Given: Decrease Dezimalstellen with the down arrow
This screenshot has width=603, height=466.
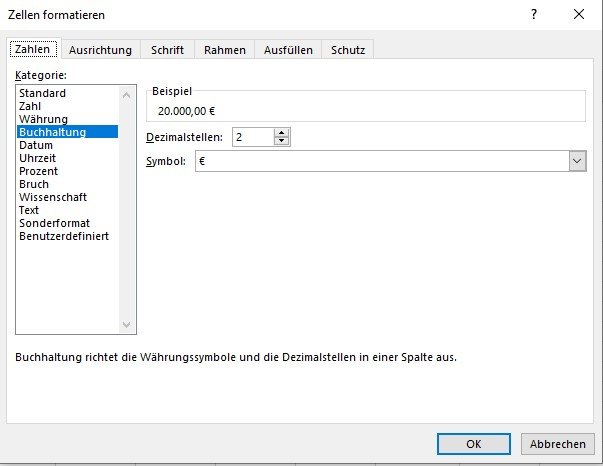Looking at the screenshot, I should (282, 141).
